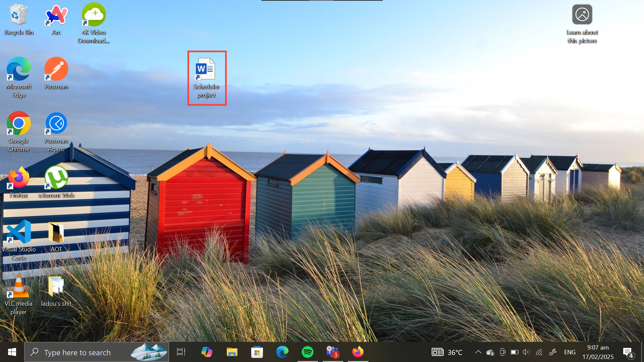644x362 pixels.
Task: Open Spotify from the taskbar
Action: click(x=308, y=352)
